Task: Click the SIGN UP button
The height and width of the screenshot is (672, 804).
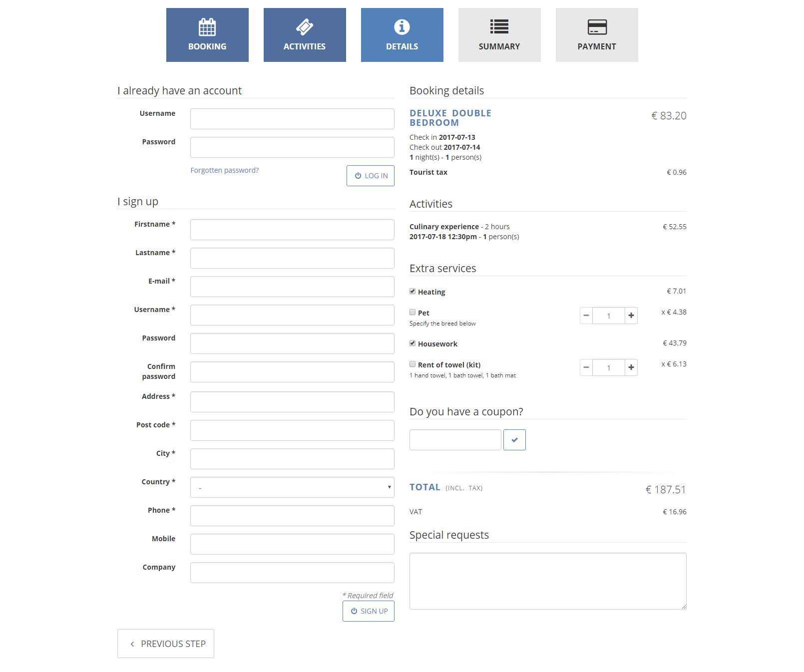Action: pyautogui.click(x=369, y=611)
